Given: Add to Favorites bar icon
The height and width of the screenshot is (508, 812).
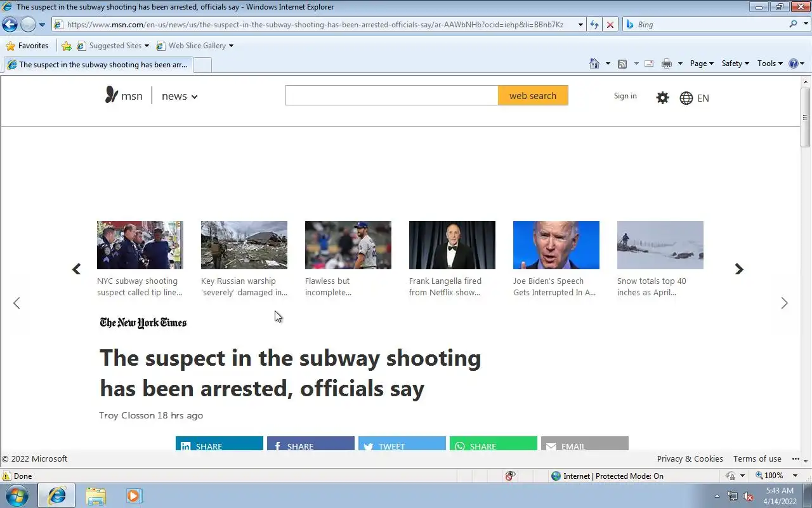Looking at the screenshot, I should (66, 46).
